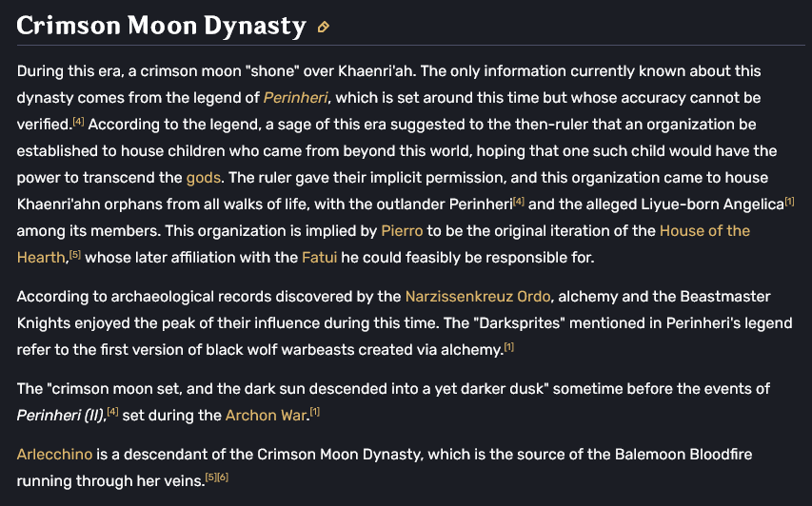Image resolution: width=812 pixels, height=506 pixels.
Task: Click footnote [4] after "outlander Perinheri"
Action: point(519,202)
